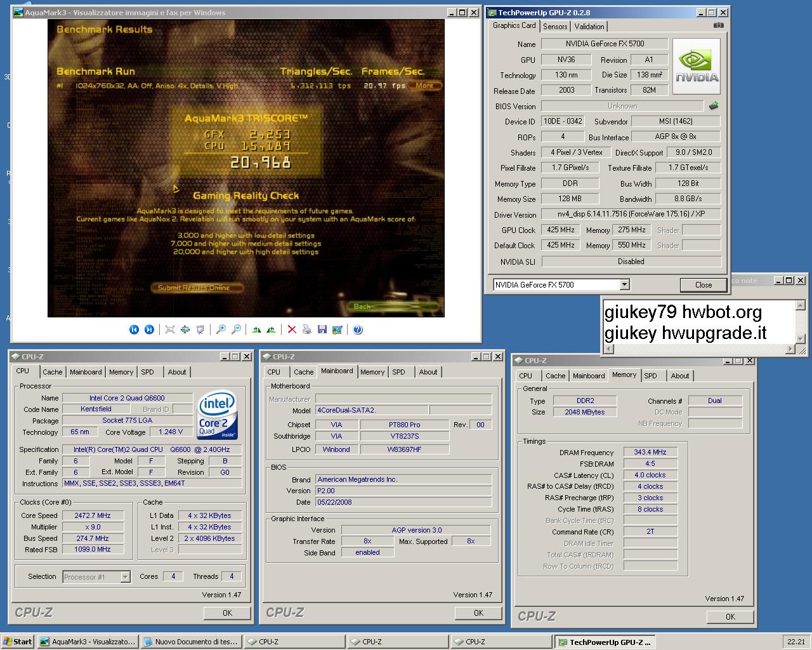Click the Driver Version field in GPU-Z
Image resolution: width=812 pixels, height=650 pixels.
631,215
